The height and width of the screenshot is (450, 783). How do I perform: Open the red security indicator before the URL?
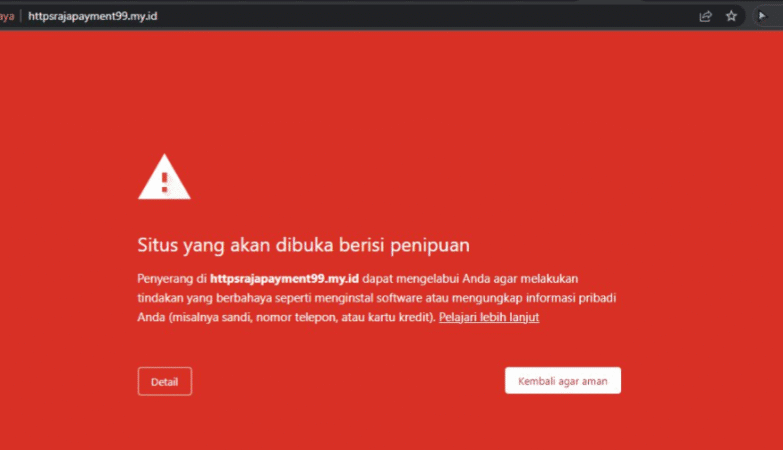(x=7, y=15)
